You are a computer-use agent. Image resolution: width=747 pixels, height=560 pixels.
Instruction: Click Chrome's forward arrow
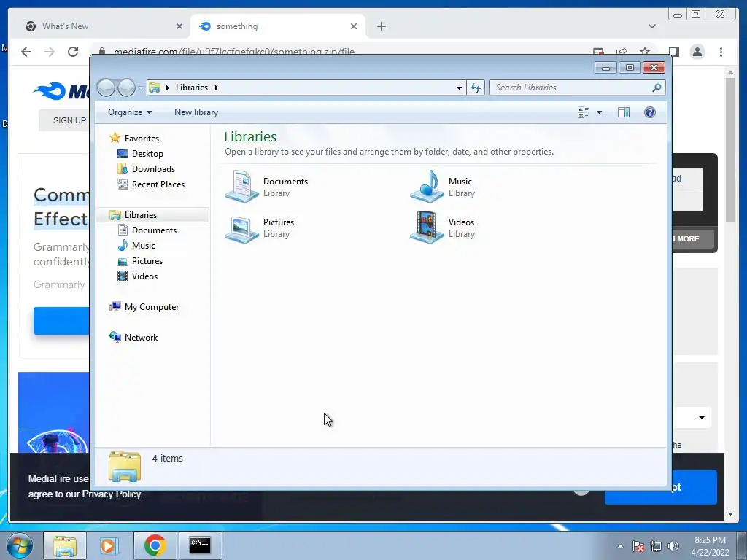(50, 52)
